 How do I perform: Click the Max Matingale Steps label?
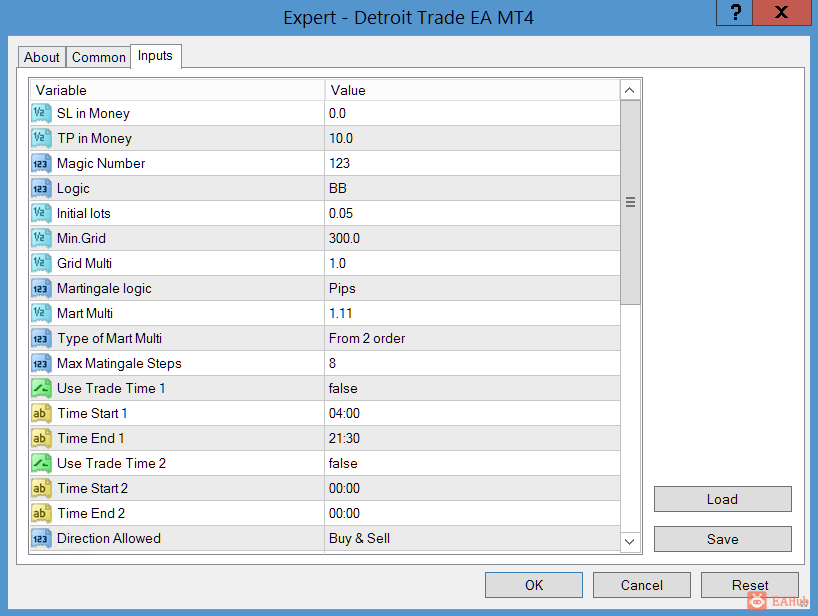pos(119,364)
